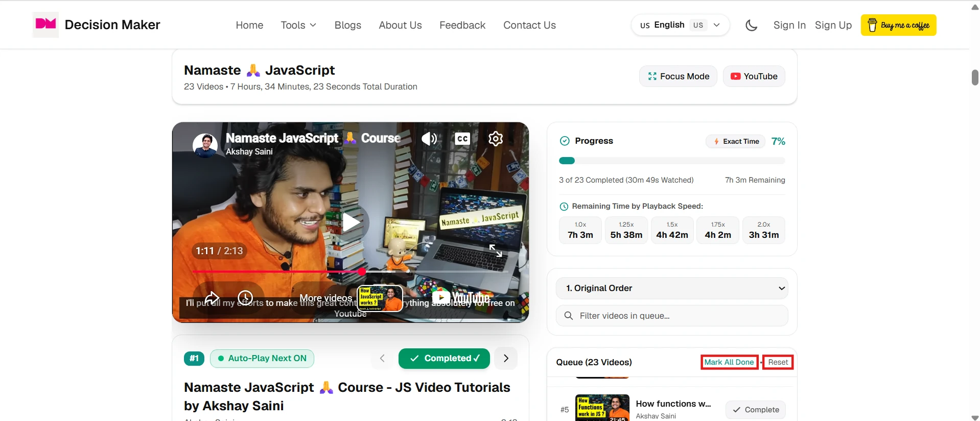980x421 pixels.
Task: Select the 2.0x playback speed card
Action: click(764, 230)
